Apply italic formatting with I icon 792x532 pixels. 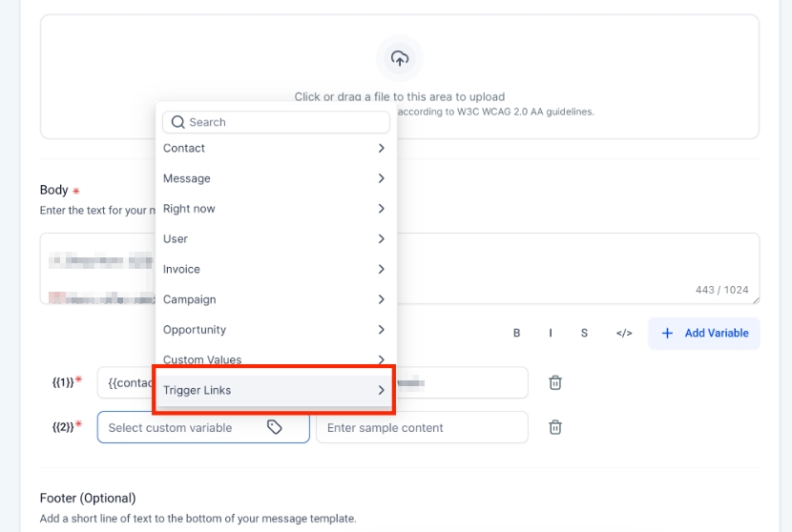(551, 333)
